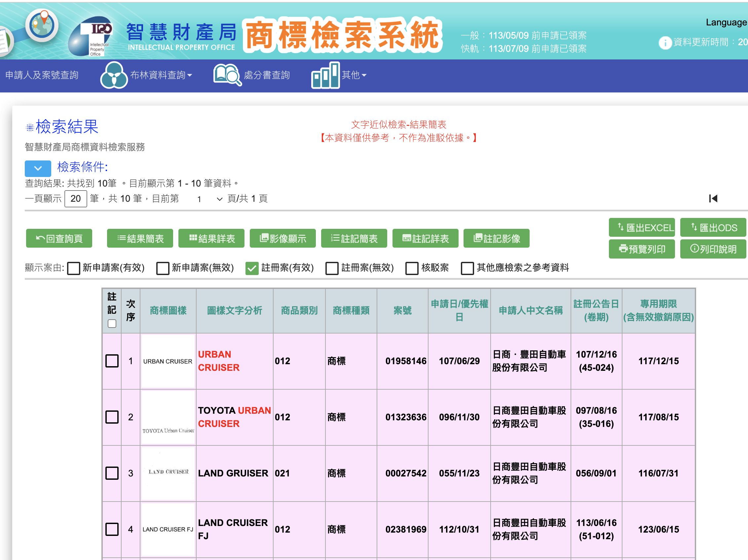This screenshot has width=748, height=560.
Task: Show 結果簡表 view
Action: coord(140,239)
